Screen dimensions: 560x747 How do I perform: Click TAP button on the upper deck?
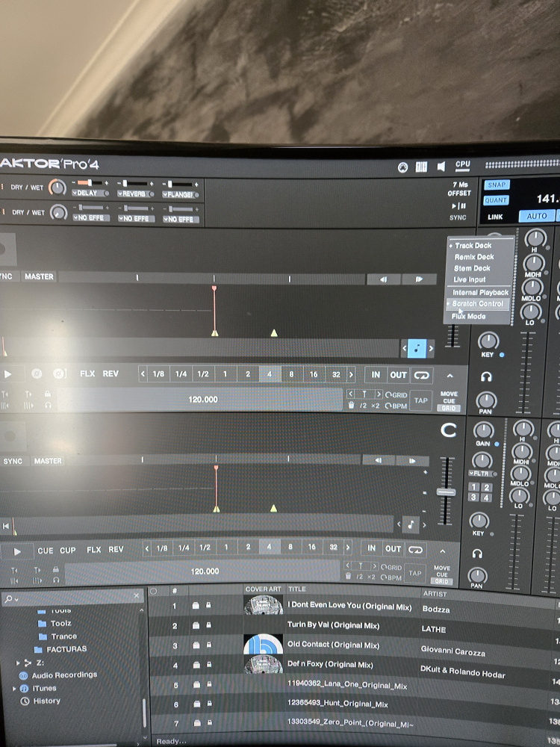[x=420, y=400]
